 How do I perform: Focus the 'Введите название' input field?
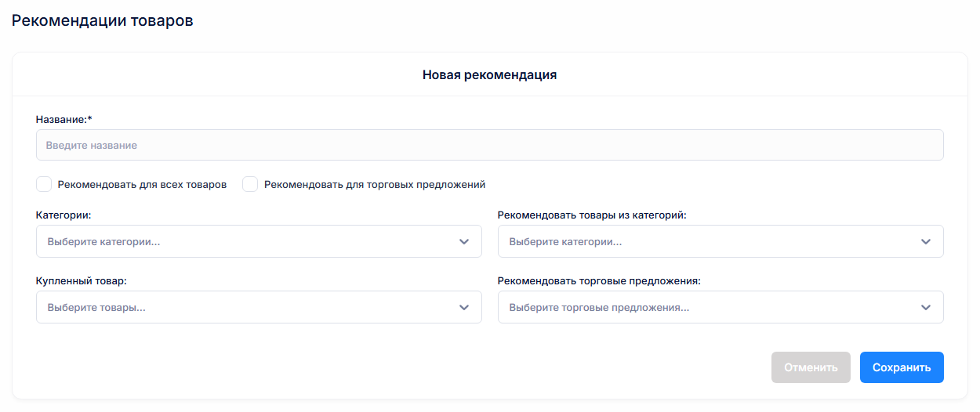tap(489, 146)
